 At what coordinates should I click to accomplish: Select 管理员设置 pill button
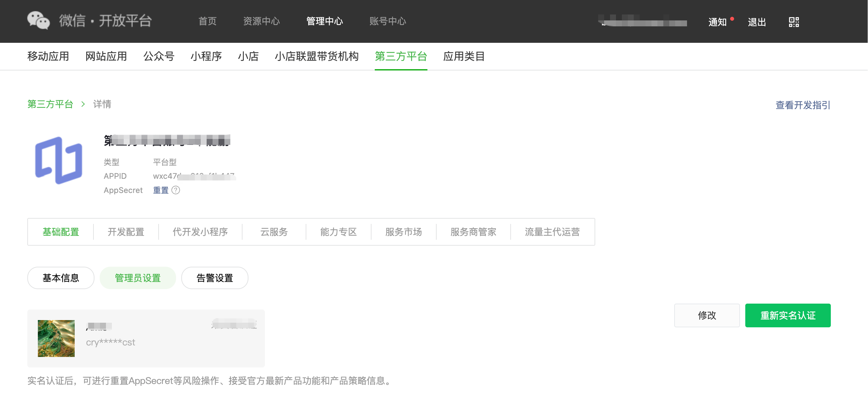pos(138,278)
